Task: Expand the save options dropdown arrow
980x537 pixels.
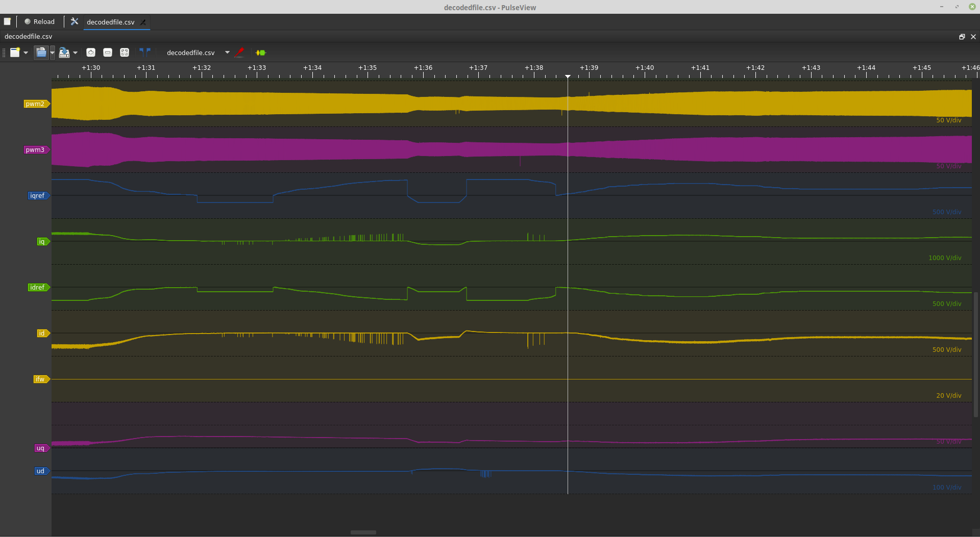Action: (76, 53)
